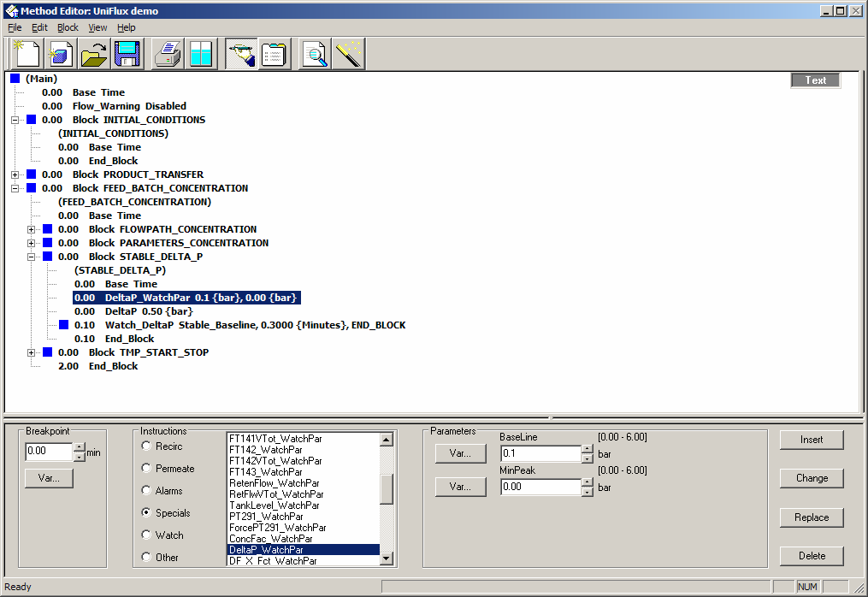The width and height of the screenshot is (868, 597).
Task: Expand the PRODUCT_TRANSFER block
Action: tap(15, 174)
